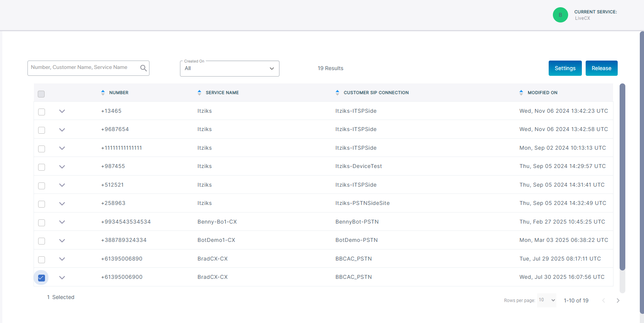The image size is (644, 323).
Task: Check the box for +987455
Action: tap(42, 167)
